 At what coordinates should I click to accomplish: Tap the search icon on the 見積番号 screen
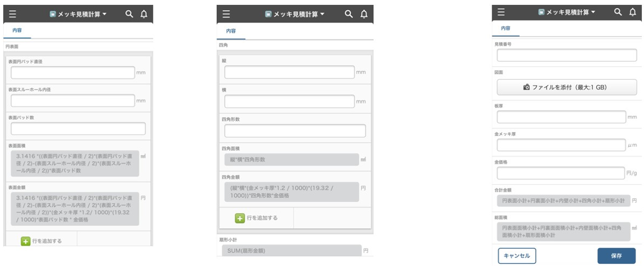point(618,11)
